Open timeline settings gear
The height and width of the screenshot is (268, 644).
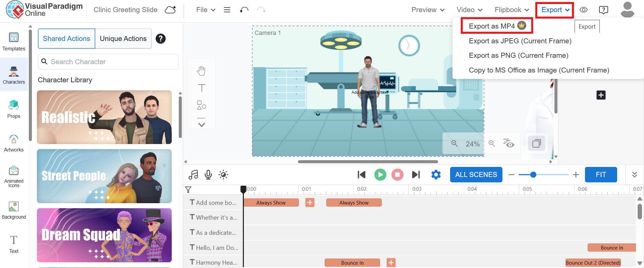pyautogui.click(x=436, y=175)
